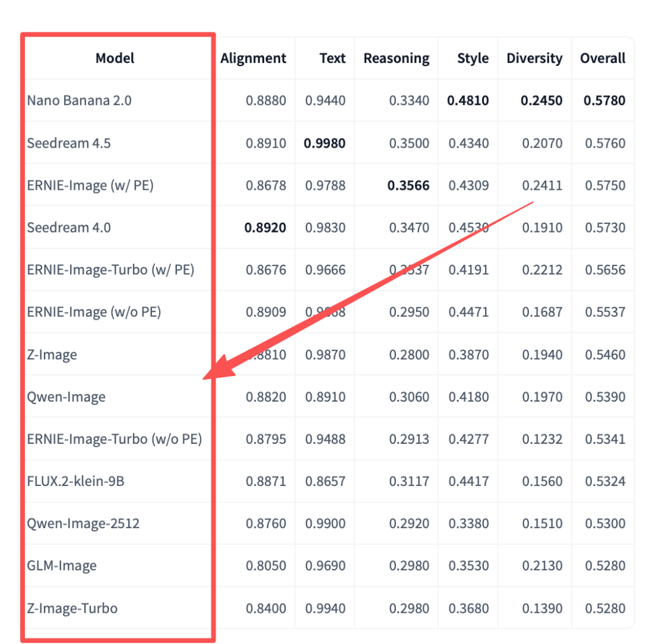This screenshot has height=644, width=659.
Task: Click ERNIE-Image-Turbo (w/o PE) diversity 0.1232
Action: pyautogui.click(x=542, y=440)
